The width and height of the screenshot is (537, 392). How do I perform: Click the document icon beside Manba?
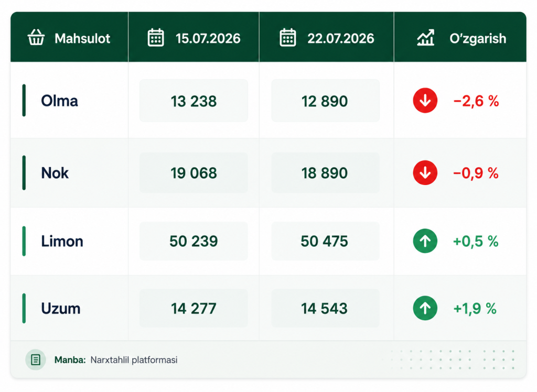(x=36, y=360)
